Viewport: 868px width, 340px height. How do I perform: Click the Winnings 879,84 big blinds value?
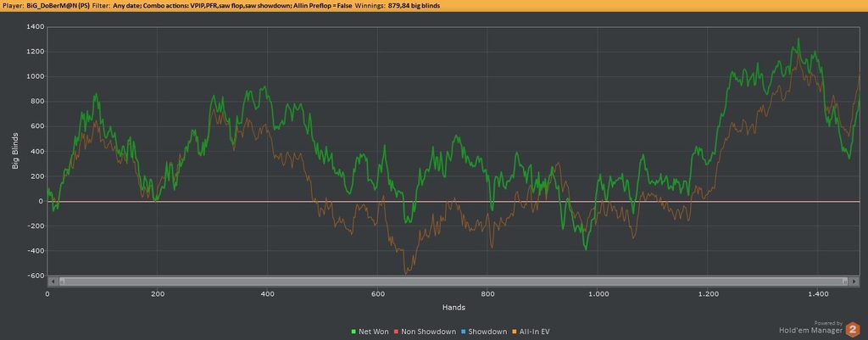tap(420, 5)
